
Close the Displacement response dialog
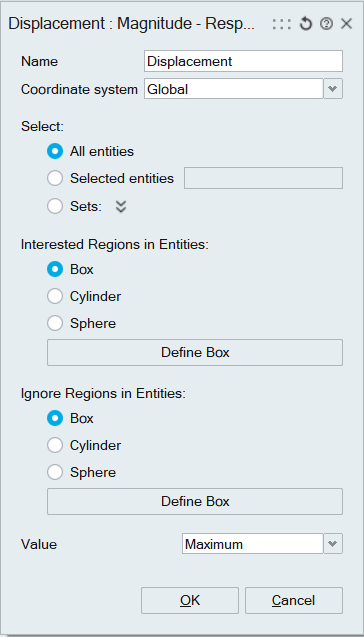[346, 24]
